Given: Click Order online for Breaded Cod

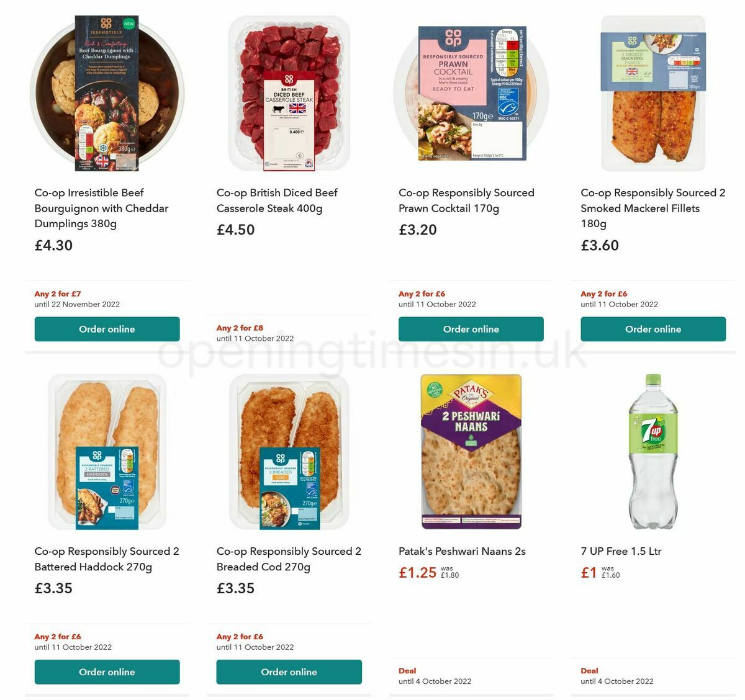Looking at the screenshot, I should click(289, 671).
